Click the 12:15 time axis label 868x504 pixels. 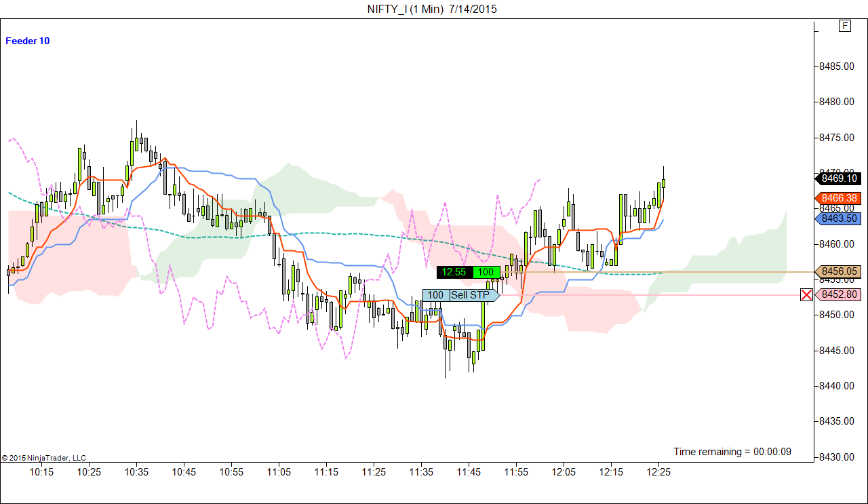click(x=611, y=472)
